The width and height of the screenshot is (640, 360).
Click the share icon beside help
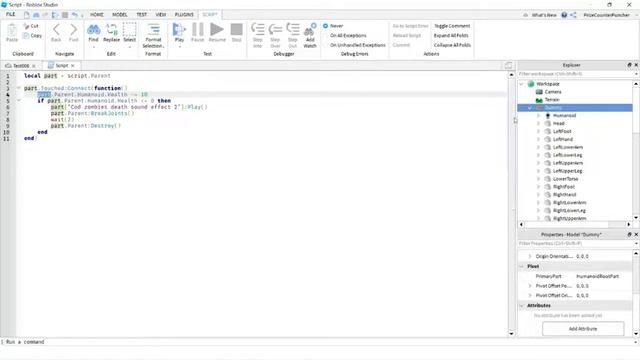573,15
